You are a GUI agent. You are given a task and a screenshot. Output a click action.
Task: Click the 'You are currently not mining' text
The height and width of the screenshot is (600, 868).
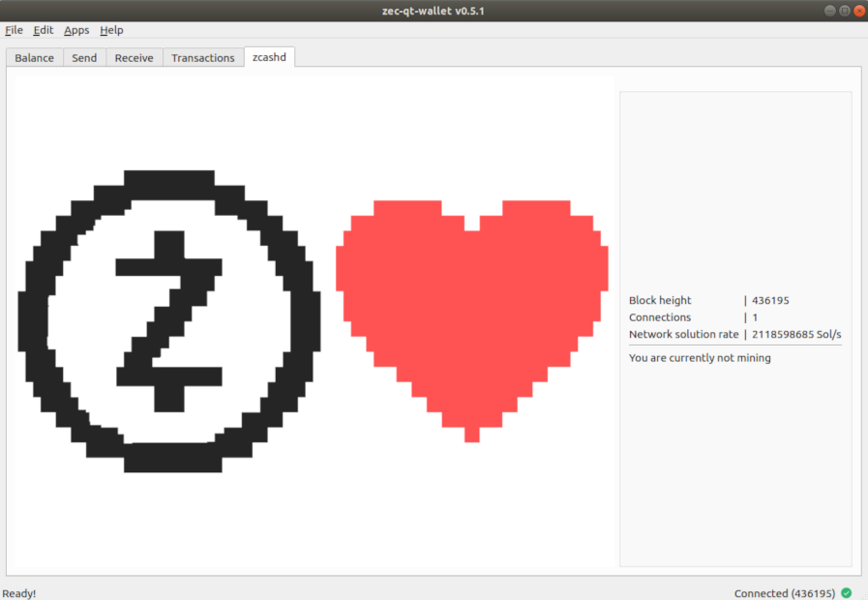coord(700,358)
